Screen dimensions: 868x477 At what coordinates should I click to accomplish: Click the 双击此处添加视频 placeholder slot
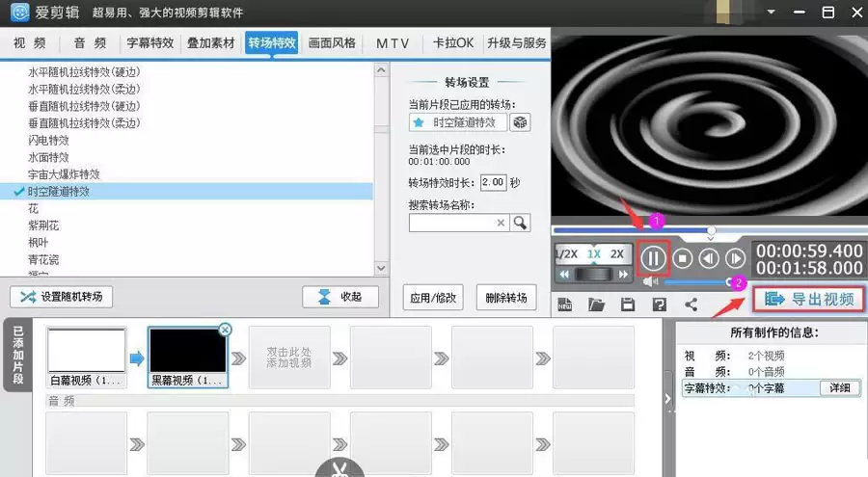289,358
